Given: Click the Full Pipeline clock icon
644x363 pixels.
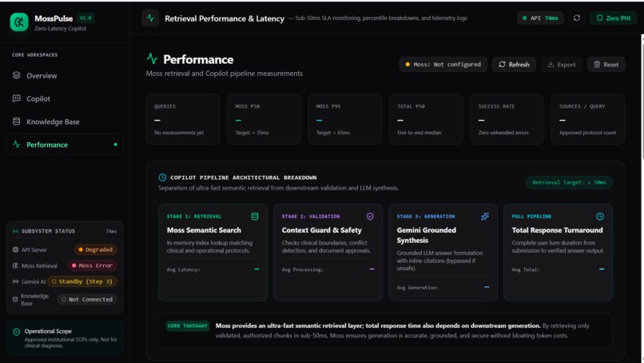Looking at the screenshot, I should click(600, 216).
